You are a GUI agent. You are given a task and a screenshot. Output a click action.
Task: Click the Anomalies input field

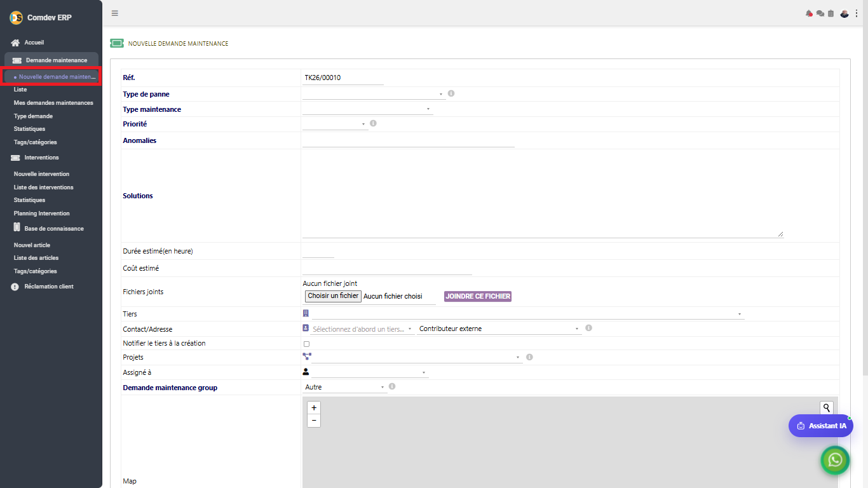point(409,140)
